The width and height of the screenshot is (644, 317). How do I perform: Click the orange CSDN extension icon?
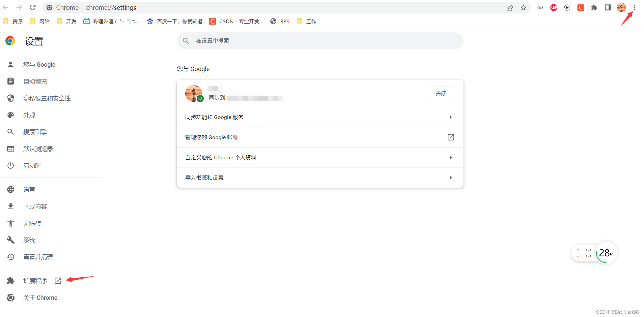(x=581, y=7)
